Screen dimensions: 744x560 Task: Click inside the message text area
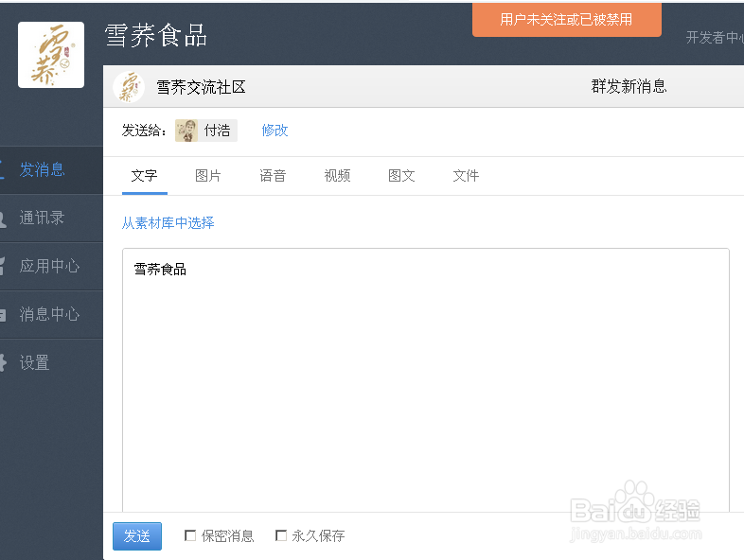point(426,379)
